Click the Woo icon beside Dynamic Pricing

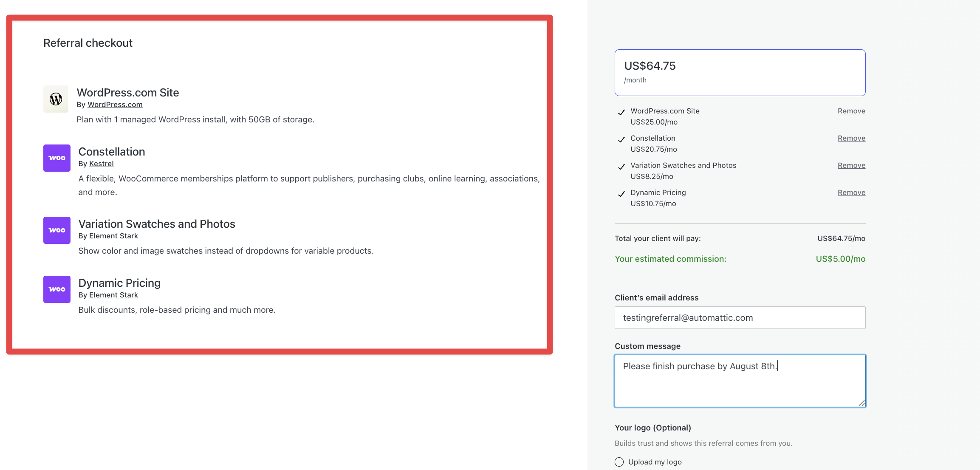point(57,289)
